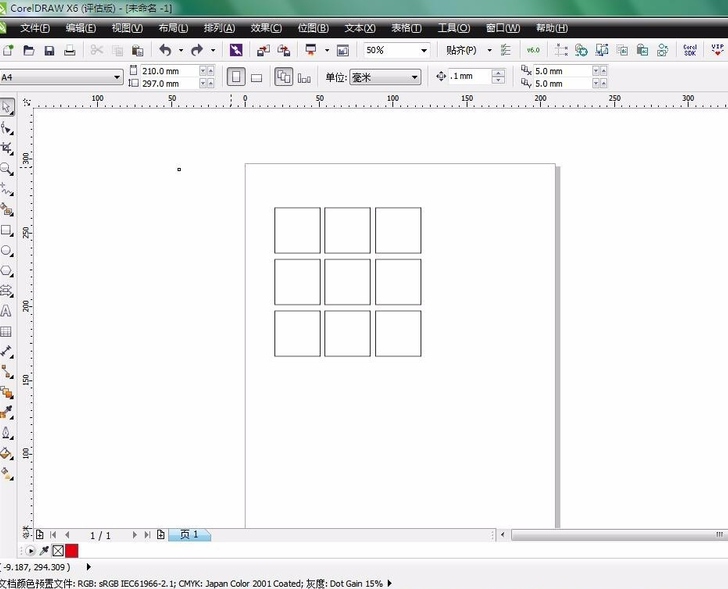
Task: Choose the Rectangle tool
Action: click(x=7, y=229)
